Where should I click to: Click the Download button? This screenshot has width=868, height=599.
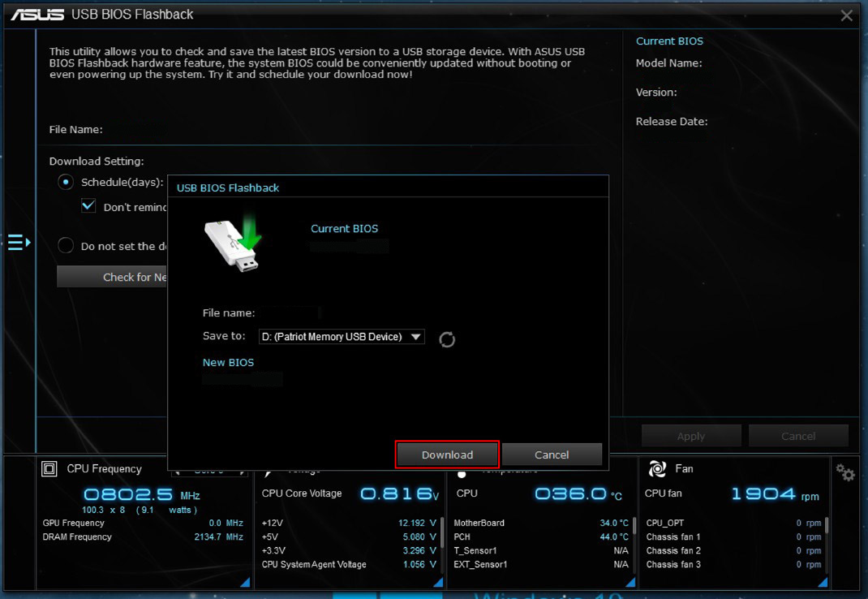pos(447,455)
